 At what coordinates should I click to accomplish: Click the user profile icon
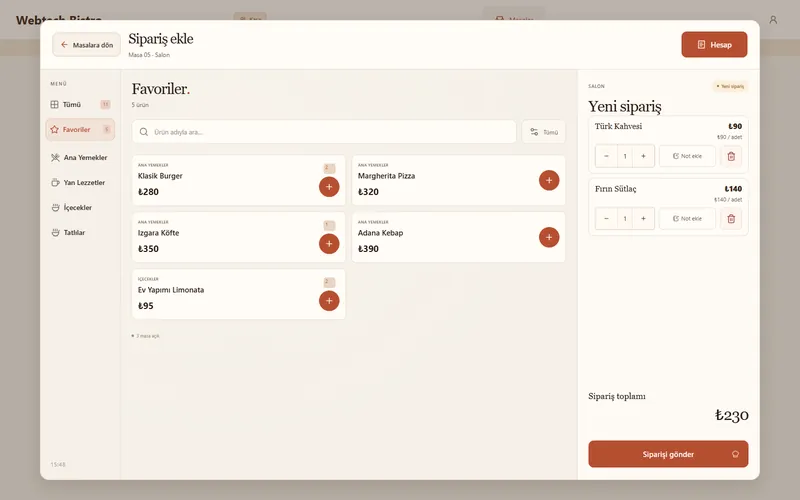(x=773, y=20)
